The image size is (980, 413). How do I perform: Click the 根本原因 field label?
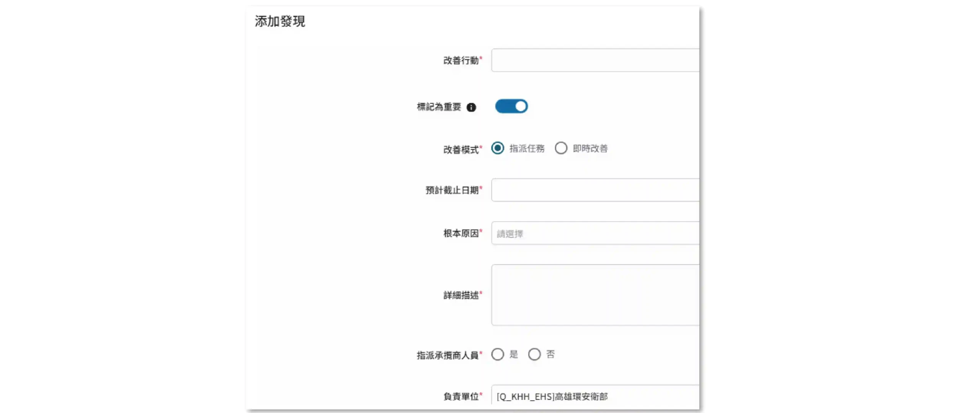(461, 233)
